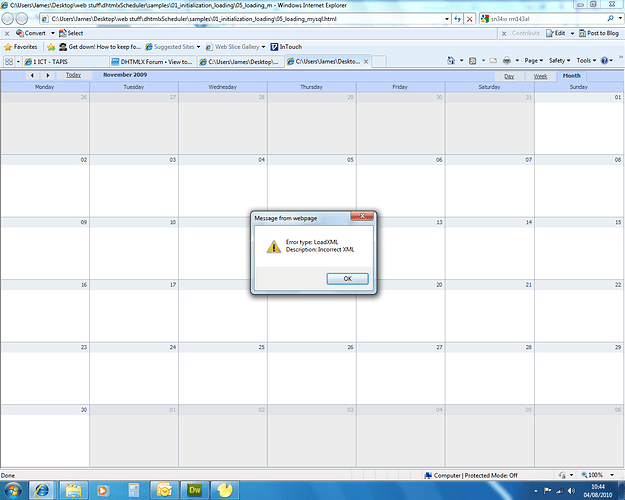Screen dimensions: 625x500
Task: Click the Refresh icon beside address bar
Action: (x=458, y=19)
